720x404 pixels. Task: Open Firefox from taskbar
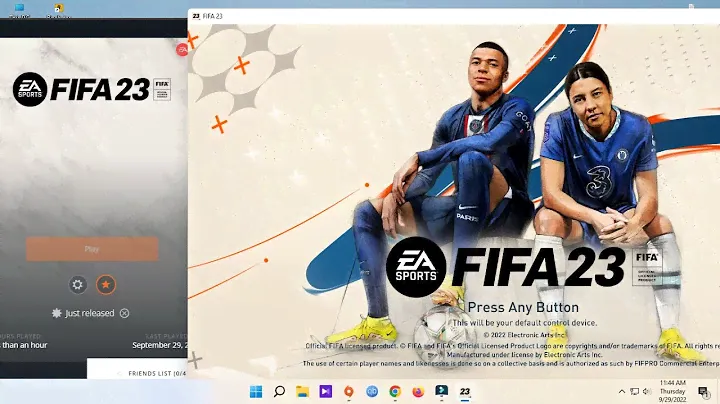(418, 391)
